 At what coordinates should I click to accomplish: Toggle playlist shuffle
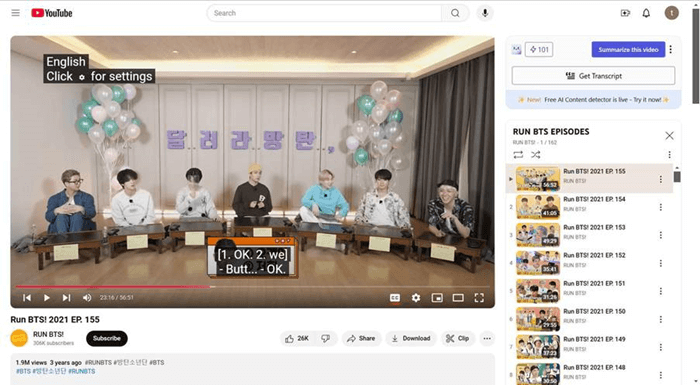(x=536, y=155)
